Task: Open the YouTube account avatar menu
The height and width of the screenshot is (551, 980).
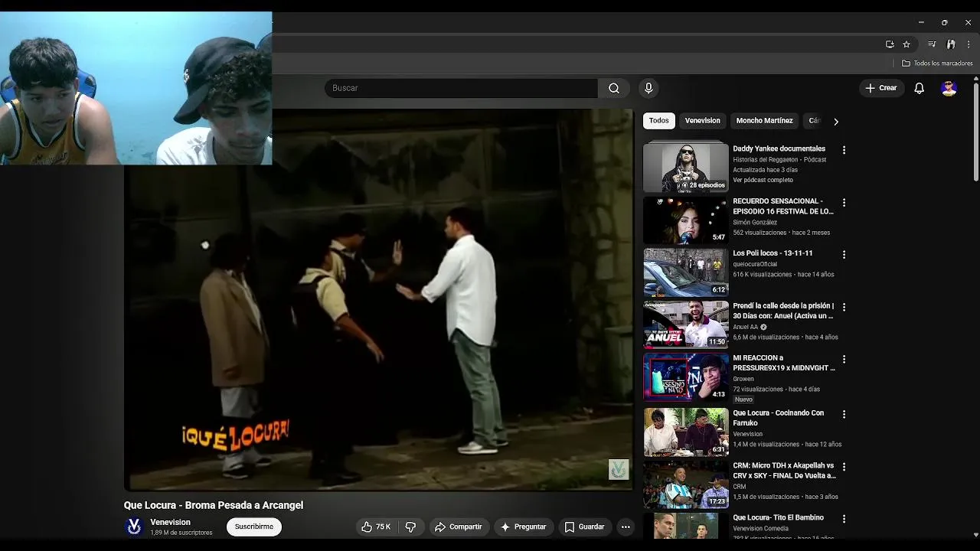Action: click(949, 88)
